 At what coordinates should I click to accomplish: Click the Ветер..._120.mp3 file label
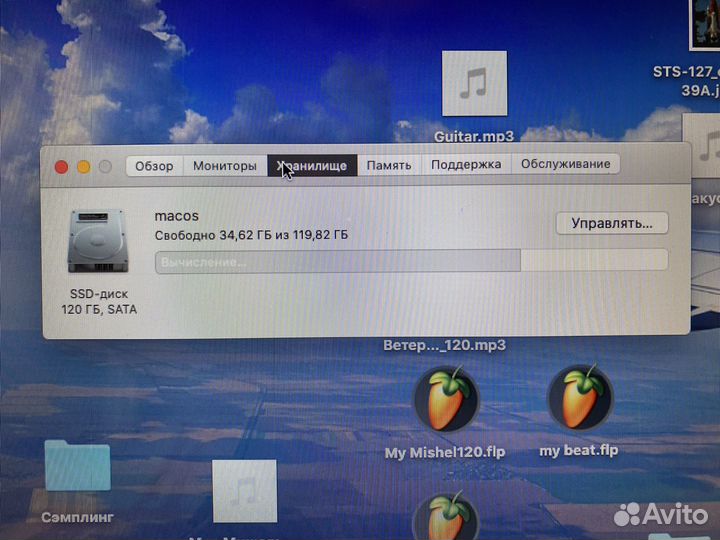click(x=444, y=345)
